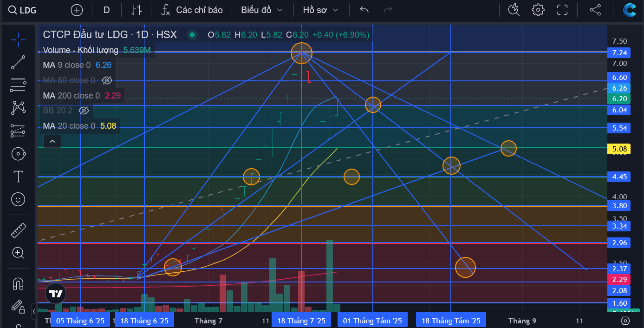Select the 2.96 price label
This screenshot has height=328, width=644.
(620, 243)
